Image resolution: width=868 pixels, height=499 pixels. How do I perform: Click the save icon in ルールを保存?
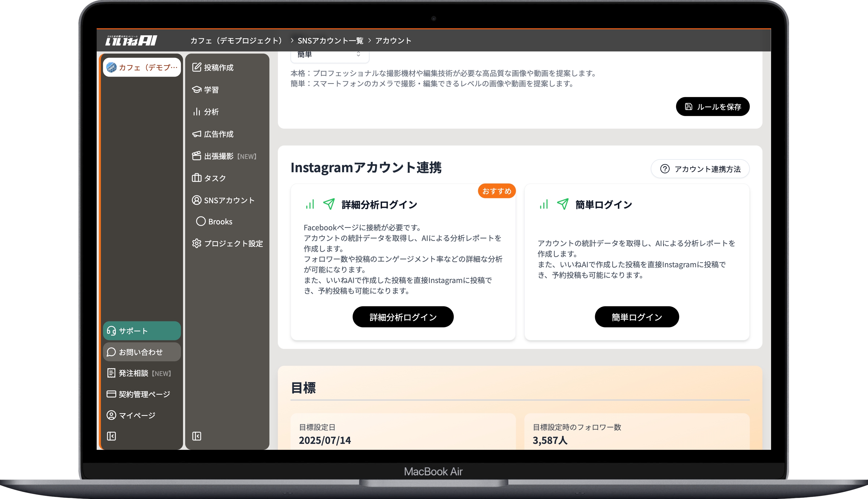coord(689,106)
